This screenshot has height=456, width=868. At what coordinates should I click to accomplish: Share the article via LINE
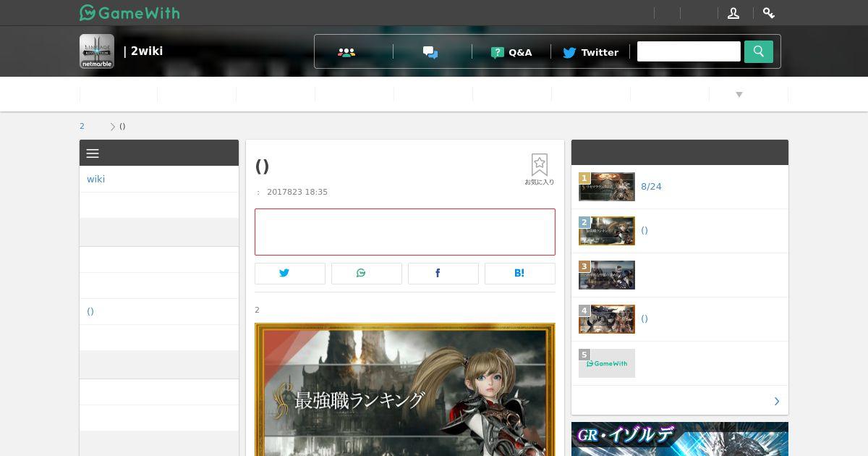[x=367, y=273]
